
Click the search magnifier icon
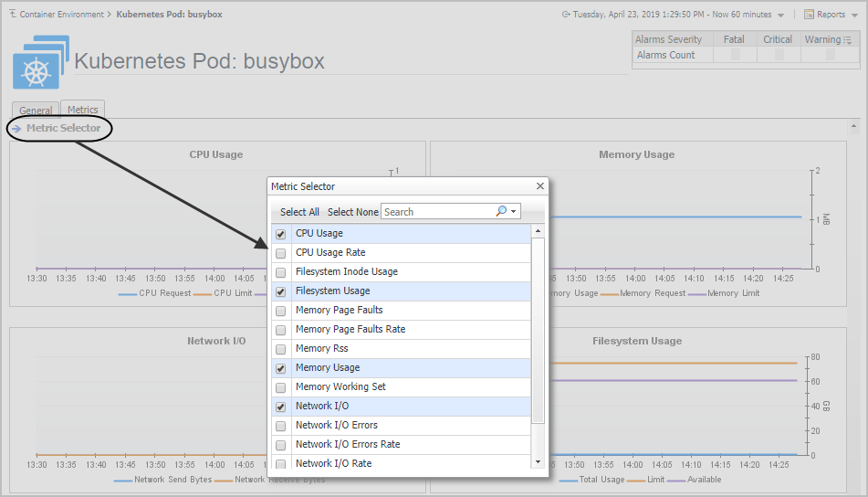click(x=501, y=211)
